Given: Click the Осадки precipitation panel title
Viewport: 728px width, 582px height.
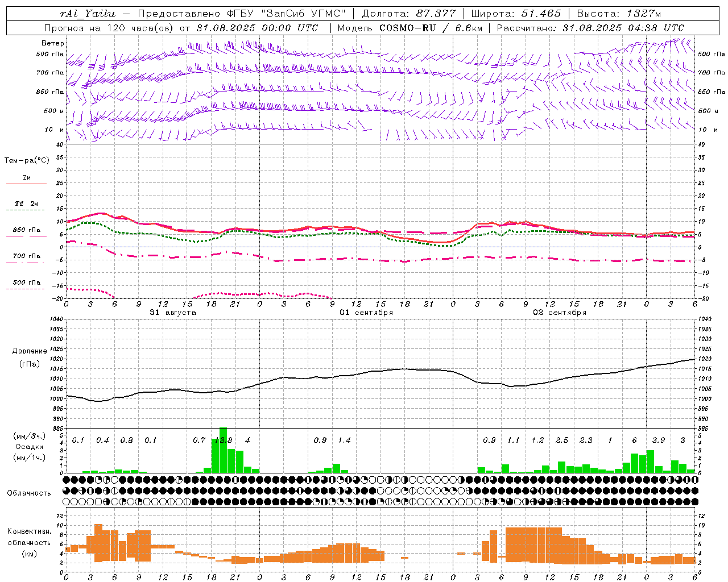Looking at the screenshot, I should tap(30, 447).
